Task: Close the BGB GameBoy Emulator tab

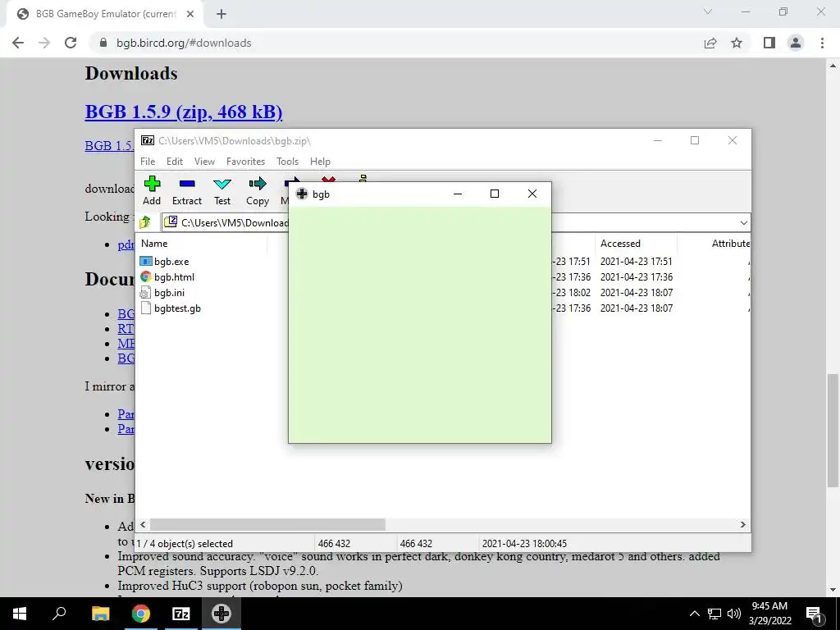Action: coord(190,14)
